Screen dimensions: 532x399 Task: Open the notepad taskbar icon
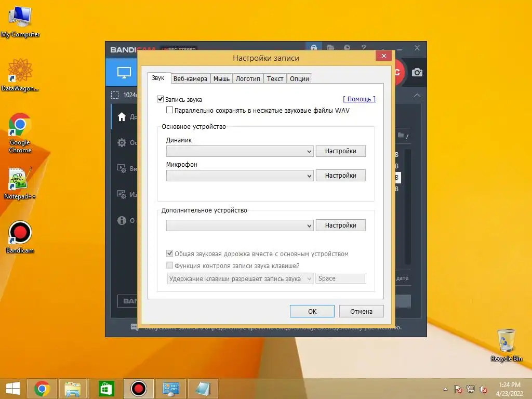[x=203, y=389]
